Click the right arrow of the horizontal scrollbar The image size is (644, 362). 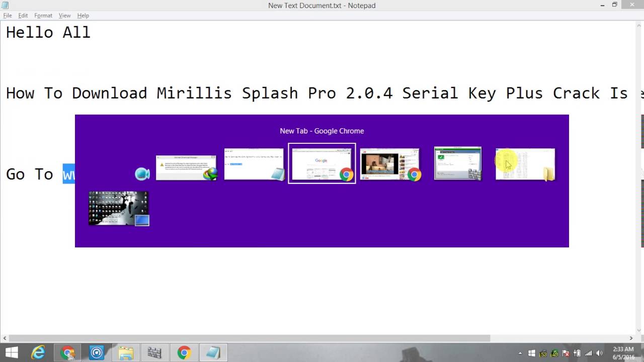coord(631,339)
